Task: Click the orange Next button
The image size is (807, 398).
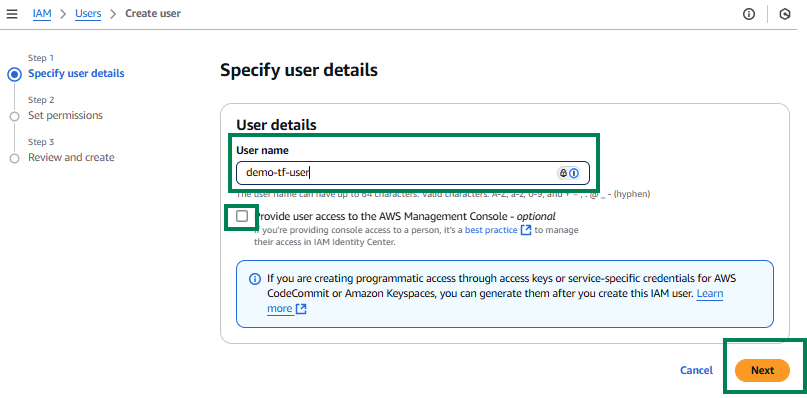Action: [762, 370]
